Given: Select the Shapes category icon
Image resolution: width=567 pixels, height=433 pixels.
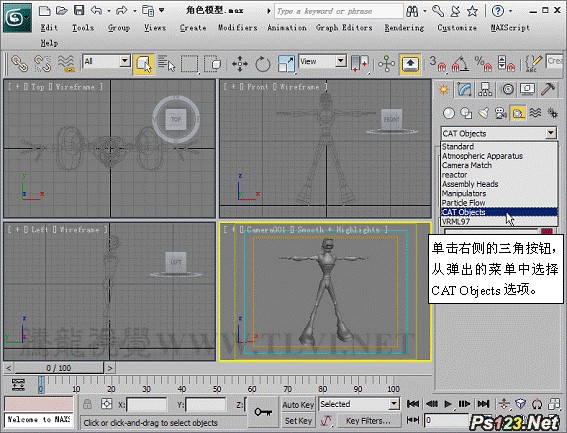Looking at the screenshot, I should click(x=466, y=113).
